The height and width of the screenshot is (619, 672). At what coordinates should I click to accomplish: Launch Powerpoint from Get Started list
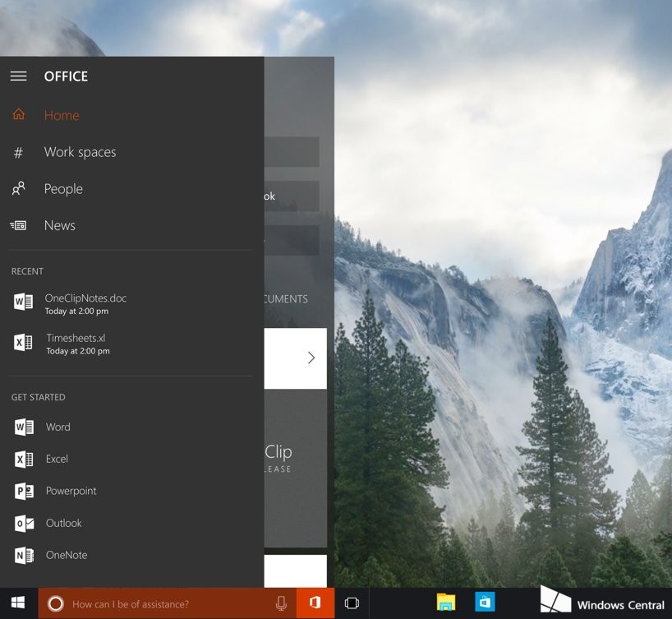click(71, 491)
